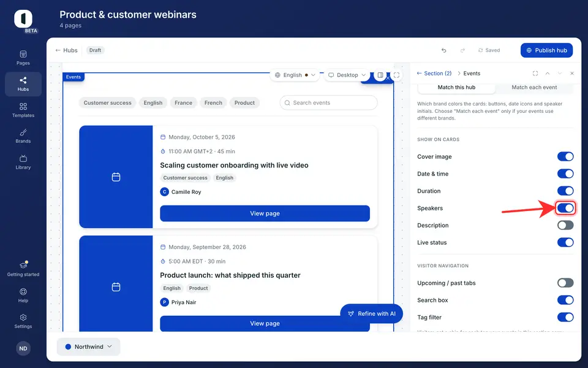The height and width of the screenshot is (368, 588).
Task: Return to Hubs via back link
Action: (x=66, y=50)
